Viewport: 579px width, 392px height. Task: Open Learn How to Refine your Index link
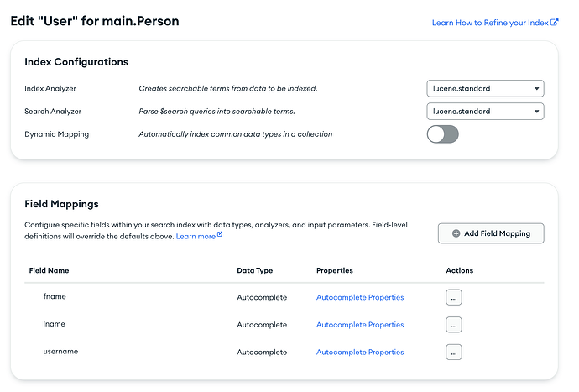490,23
